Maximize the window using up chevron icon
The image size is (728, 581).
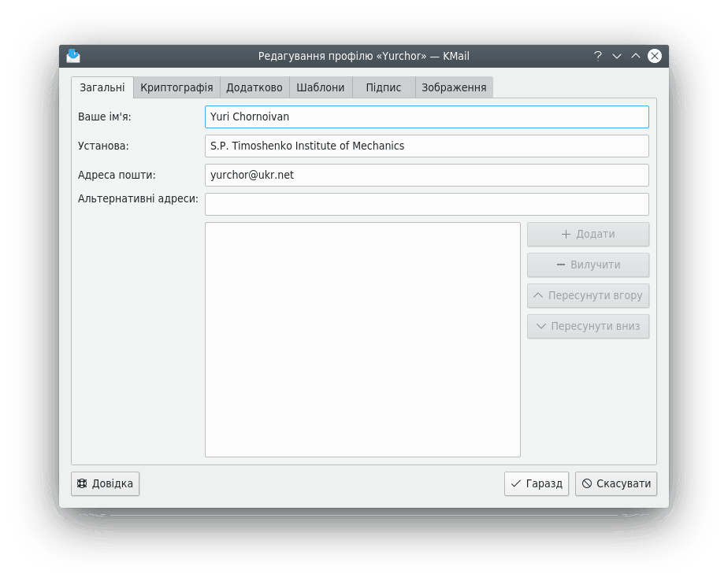click(x=636, y=56)
